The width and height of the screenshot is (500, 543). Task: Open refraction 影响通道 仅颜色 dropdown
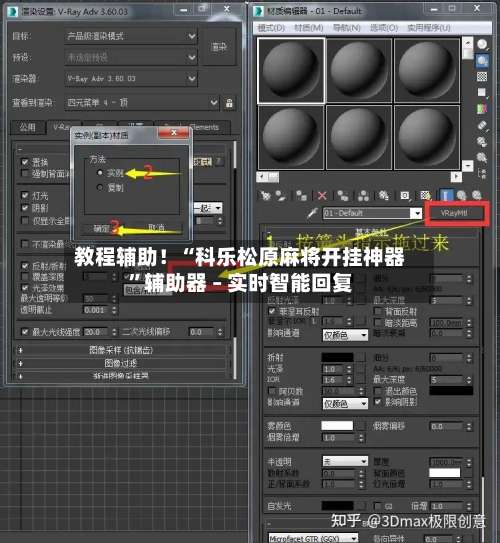tap(345, 403)
